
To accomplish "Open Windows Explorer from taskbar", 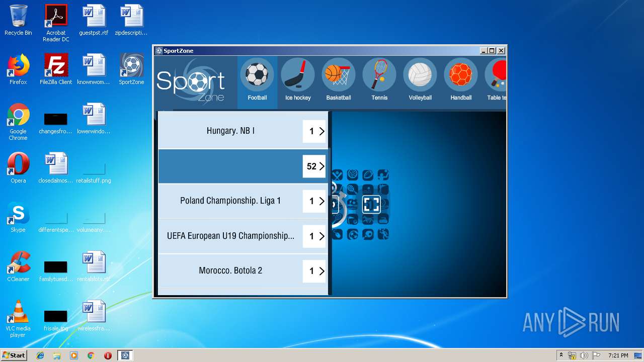I will (x=57, y=355).
